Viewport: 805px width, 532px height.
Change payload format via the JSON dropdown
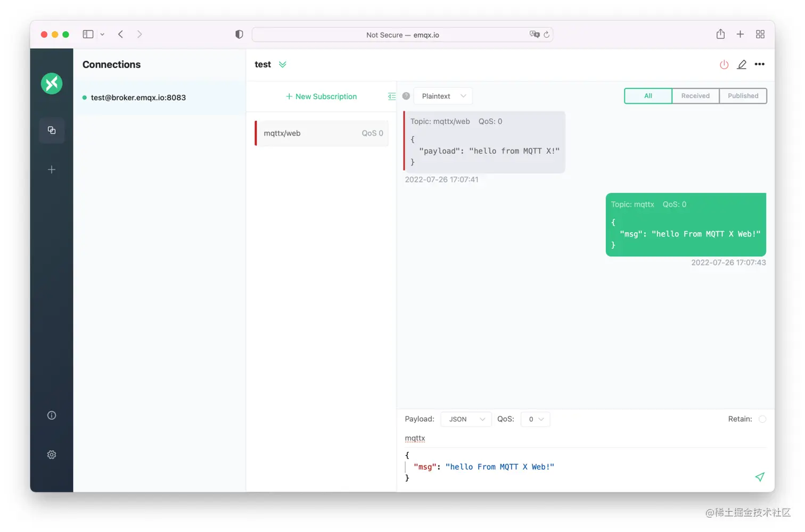[x=465, y=419]
